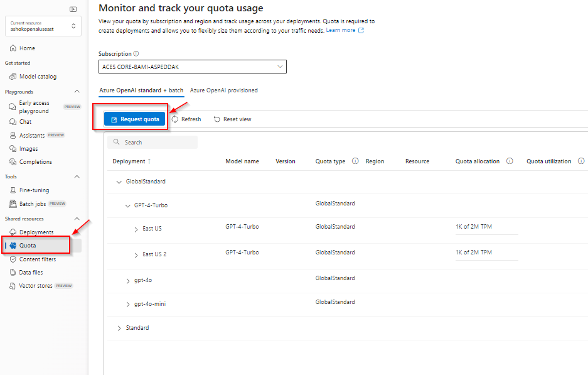Collapse the Tools section

(x=77, y=177)
